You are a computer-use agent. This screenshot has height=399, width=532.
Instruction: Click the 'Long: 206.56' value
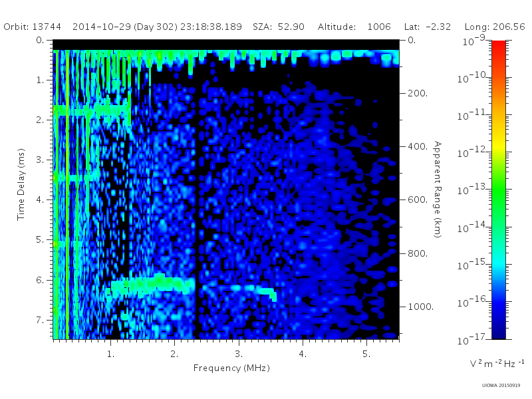(x=495, y=27)
